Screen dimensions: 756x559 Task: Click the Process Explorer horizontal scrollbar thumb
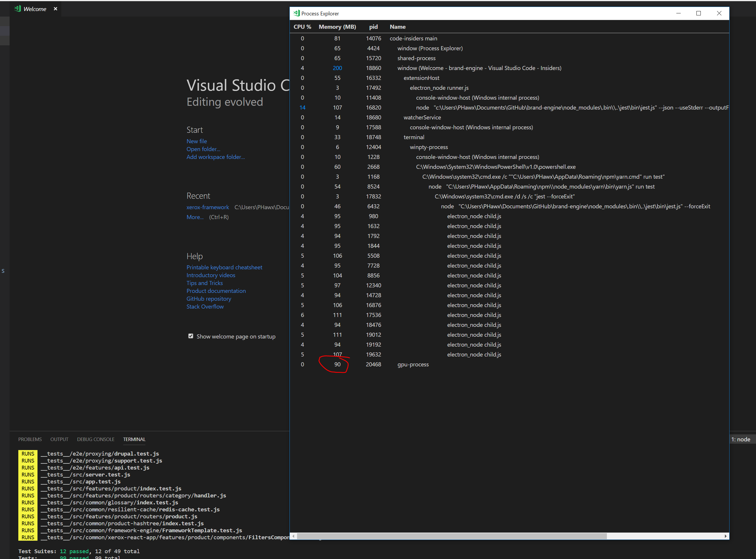(452, 536)
